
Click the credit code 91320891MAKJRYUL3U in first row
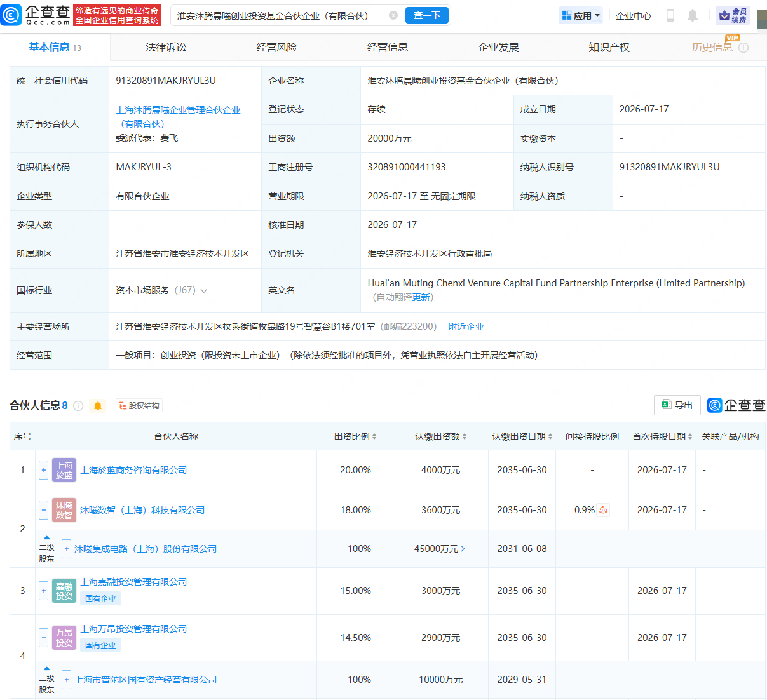point(166,81)
